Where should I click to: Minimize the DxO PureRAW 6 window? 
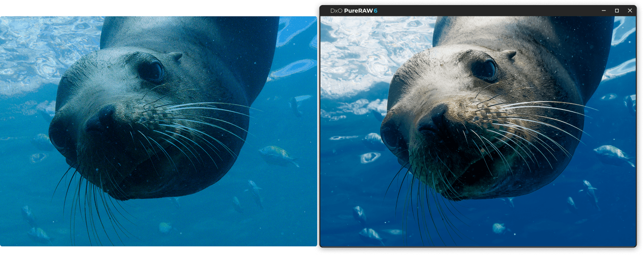604,11
